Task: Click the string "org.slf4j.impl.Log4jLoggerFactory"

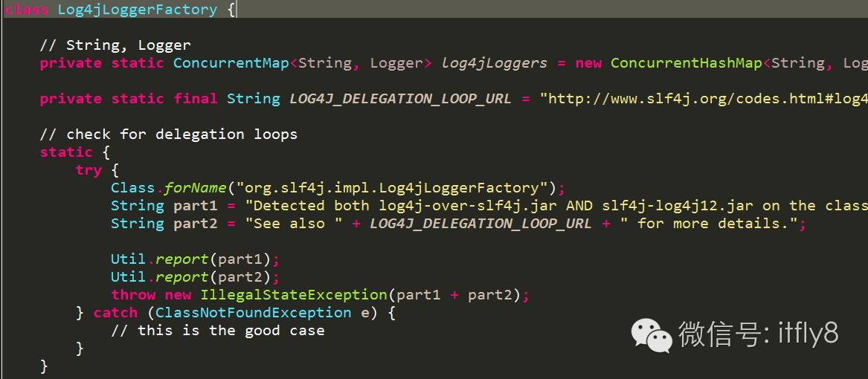Action: [x=391, y=187]
